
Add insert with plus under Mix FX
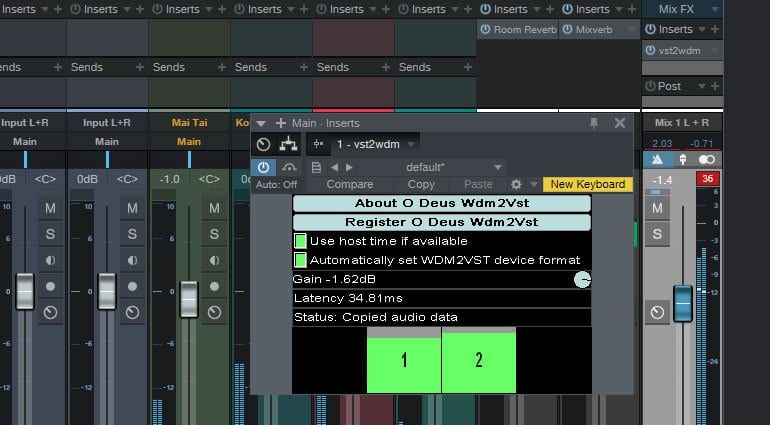(715, 29)
